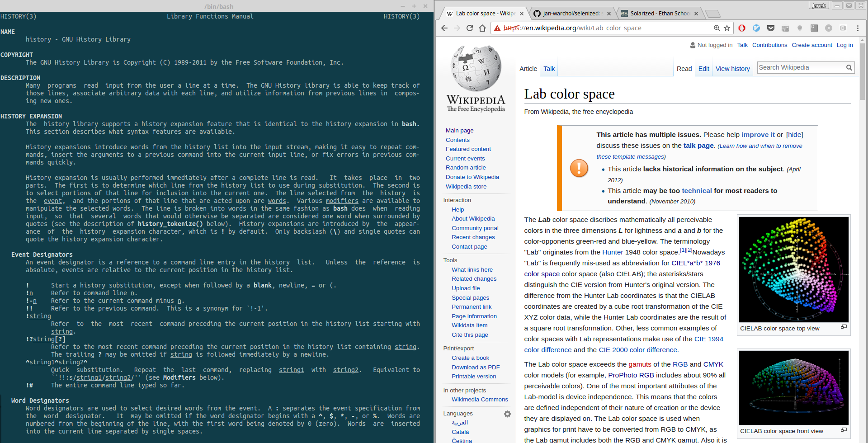Save page with the Pocket extension
This screenshot has height=443, width=868.
771,28
